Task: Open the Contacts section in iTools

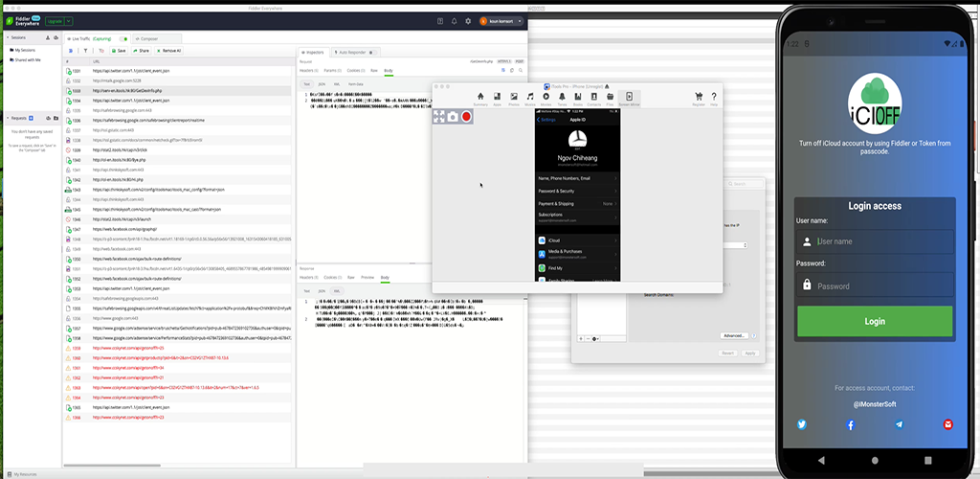Action: pyautogui.click(x=593, y=99)
